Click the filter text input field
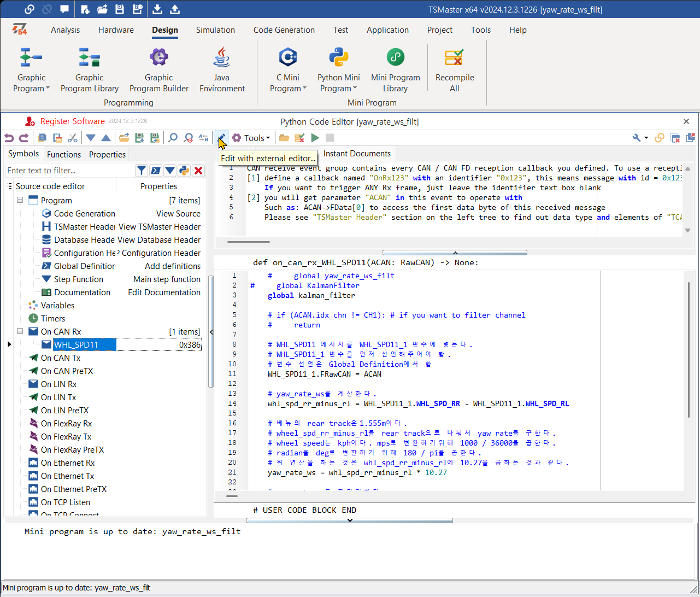Screen dimensions: 700x597 point(70,171)
